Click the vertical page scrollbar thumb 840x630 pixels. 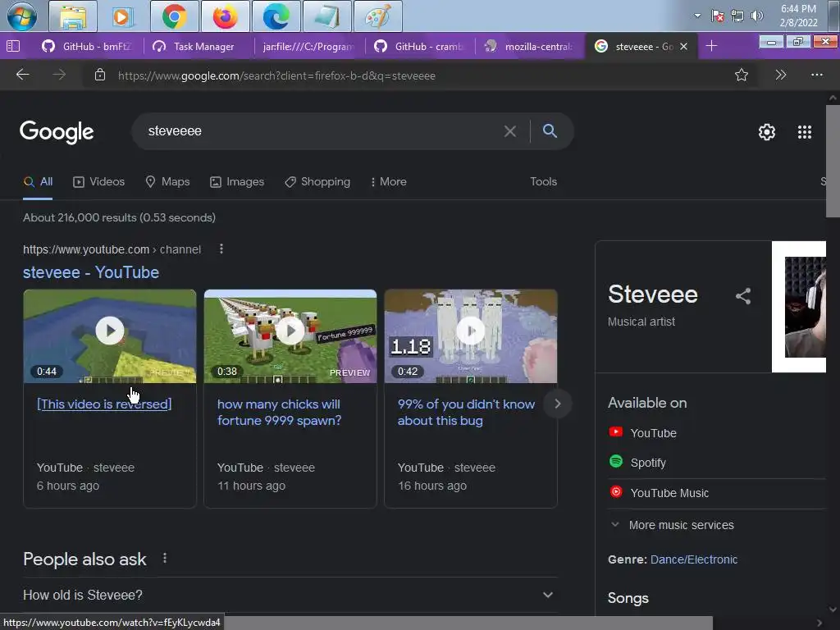point(833,161)
